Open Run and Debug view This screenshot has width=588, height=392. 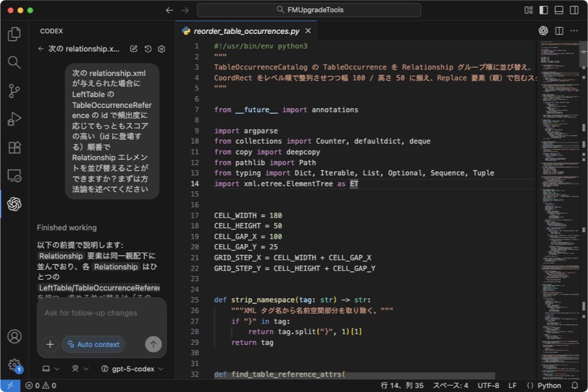click(14, 119)
